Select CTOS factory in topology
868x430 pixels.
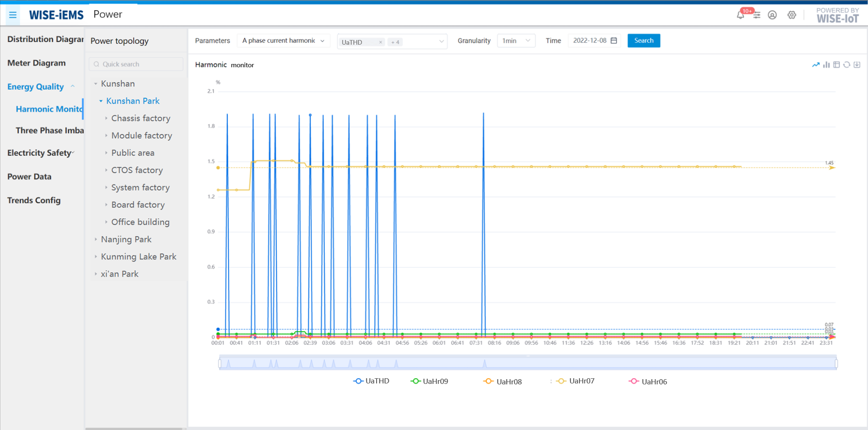(137, 170)
